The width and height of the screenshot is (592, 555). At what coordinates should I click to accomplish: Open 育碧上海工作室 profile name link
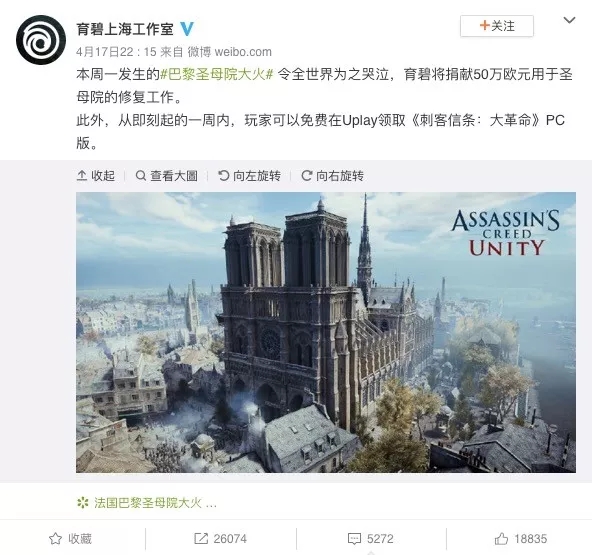[x=125, y=29]
